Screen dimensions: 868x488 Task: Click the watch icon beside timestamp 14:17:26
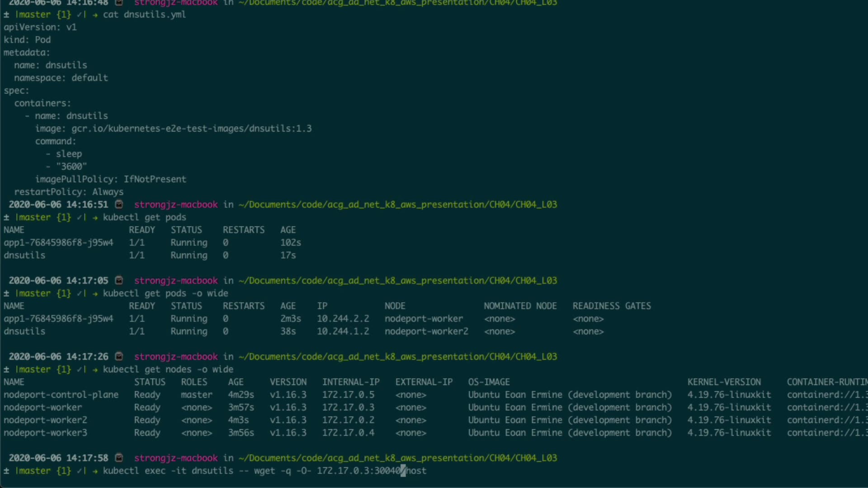119,356
